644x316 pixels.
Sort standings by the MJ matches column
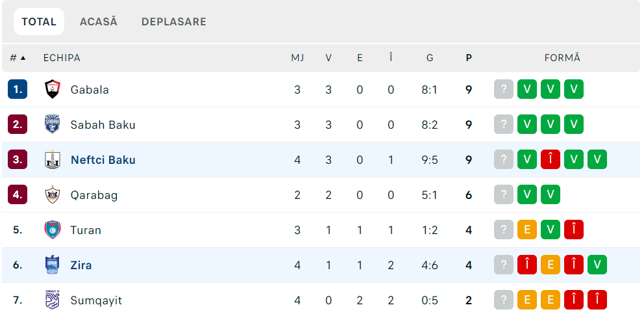pos(297,58)
